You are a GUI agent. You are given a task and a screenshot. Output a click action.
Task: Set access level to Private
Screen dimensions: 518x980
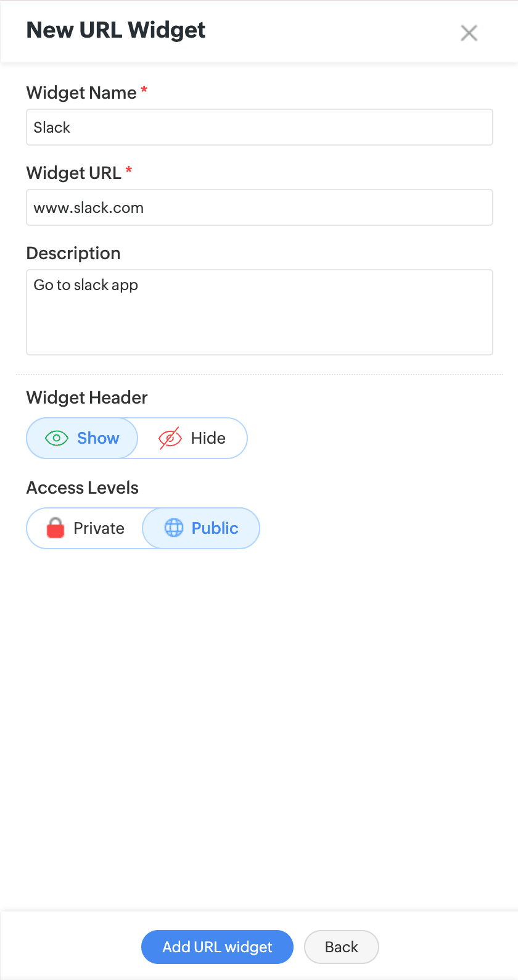pyautogui.click(x=86, y=528)
